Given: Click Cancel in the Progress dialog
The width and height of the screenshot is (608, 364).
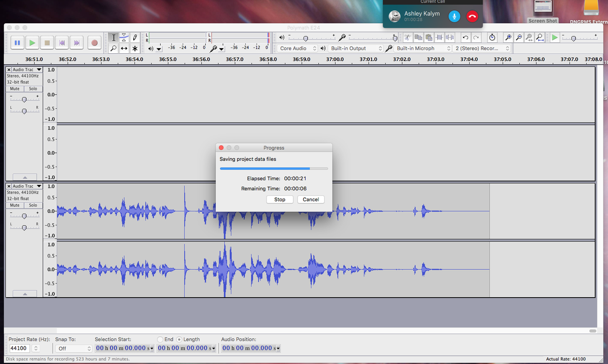Looking at the screenshot, I should [311, 199].
